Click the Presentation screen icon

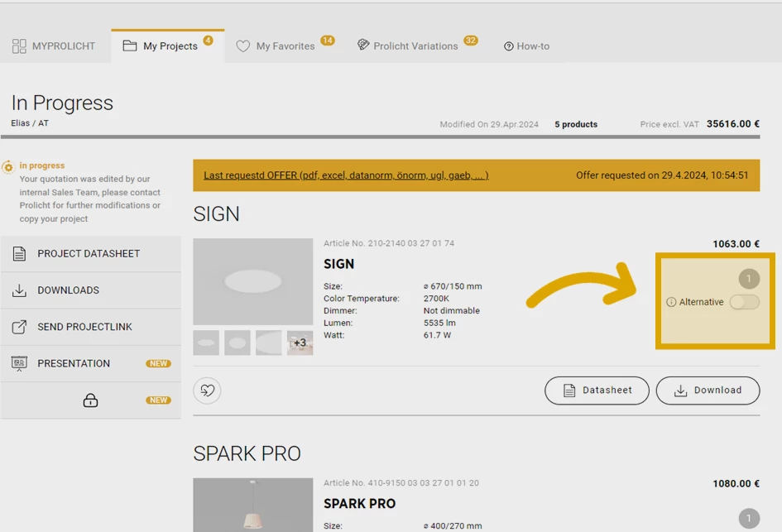[19, 363]
